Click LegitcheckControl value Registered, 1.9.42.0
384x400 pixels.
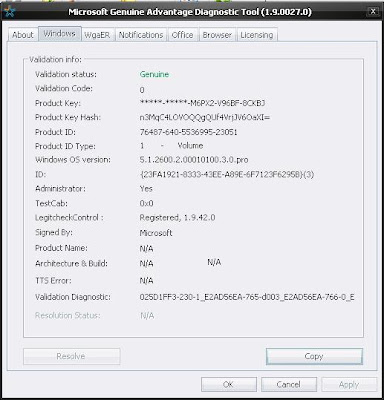(x=177, y=218)
